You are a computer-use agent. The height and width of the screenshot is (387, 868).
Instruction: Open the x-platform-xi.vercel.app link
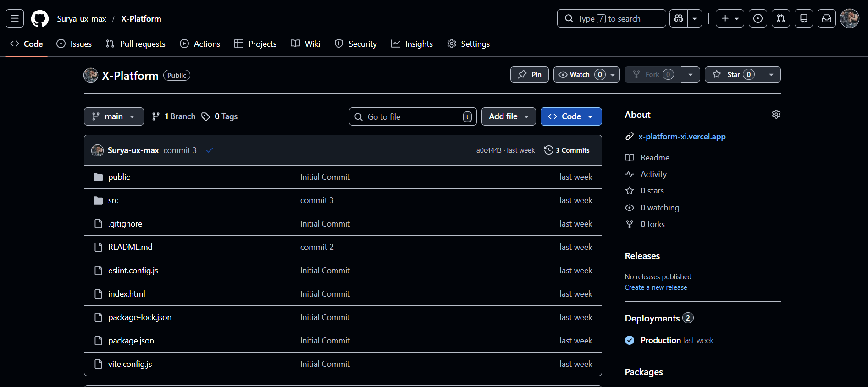click(682, 137)
